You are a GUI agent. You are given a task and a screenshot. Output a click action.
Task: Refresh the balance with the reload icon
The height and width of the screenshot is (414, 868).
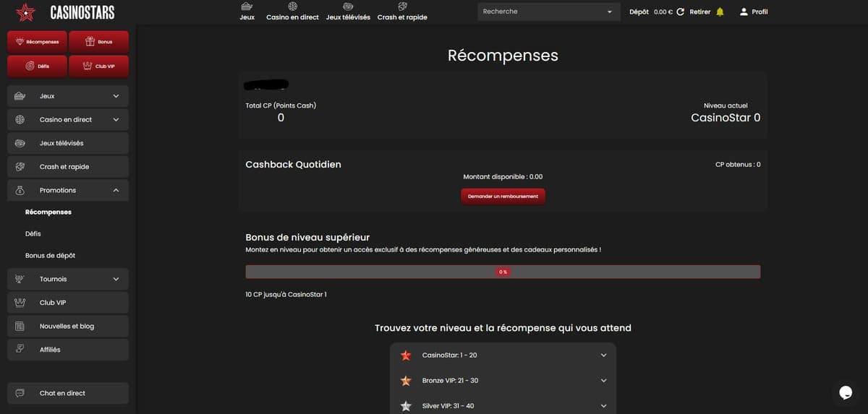tap(680, 12)
